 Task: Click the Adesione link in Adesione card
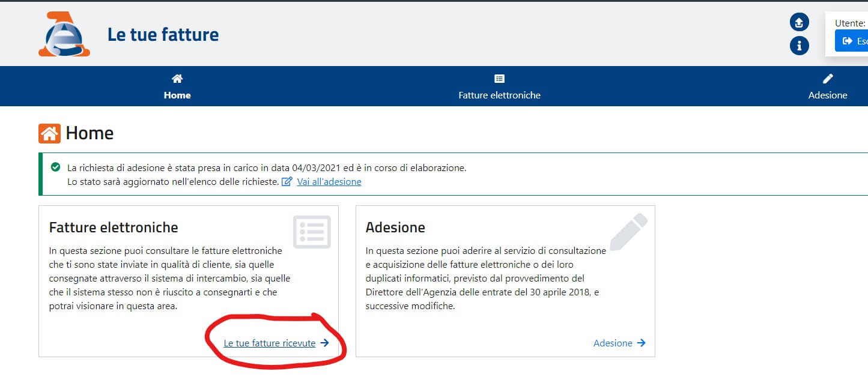613,343
